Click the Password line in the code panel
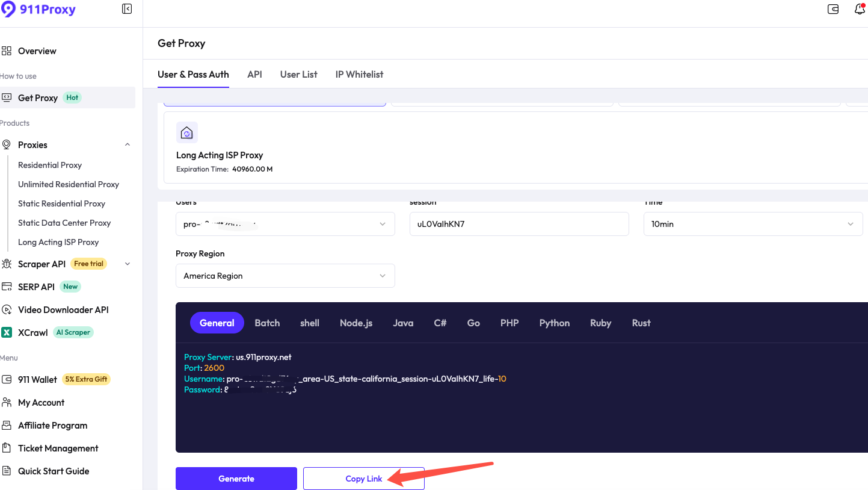The image size is (868, 490). (x=241, y=389)
